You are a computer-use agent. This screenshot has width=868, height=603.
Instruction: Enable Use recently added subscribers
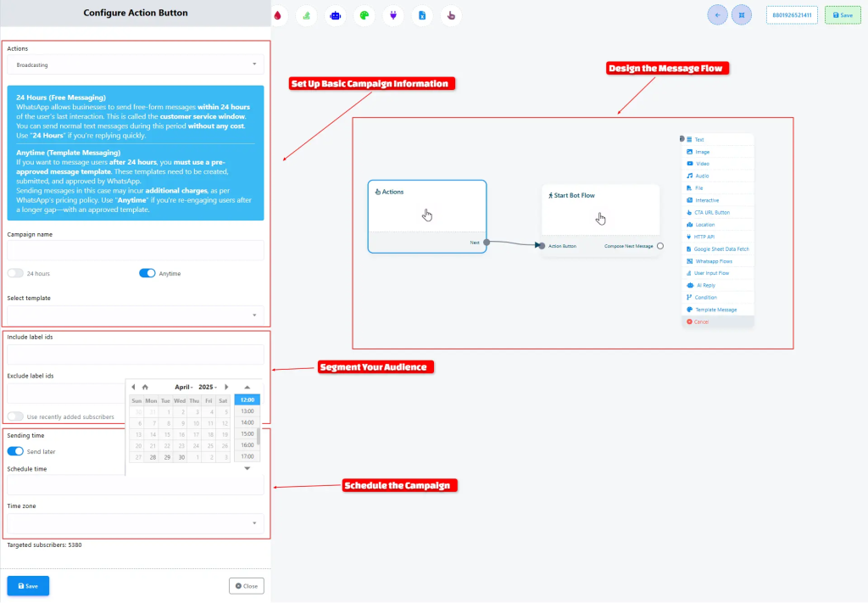click(15, 416)
